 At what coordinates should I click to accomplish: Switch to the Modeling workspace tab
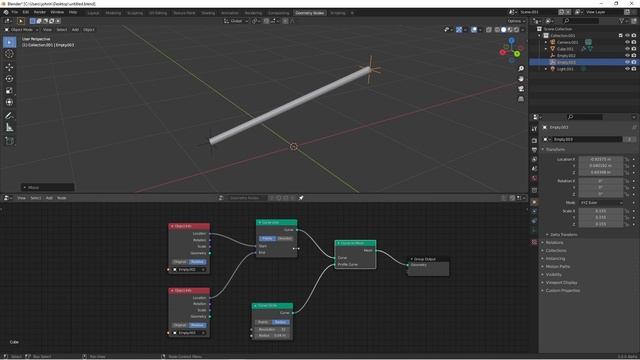click(x=113, y=13)
